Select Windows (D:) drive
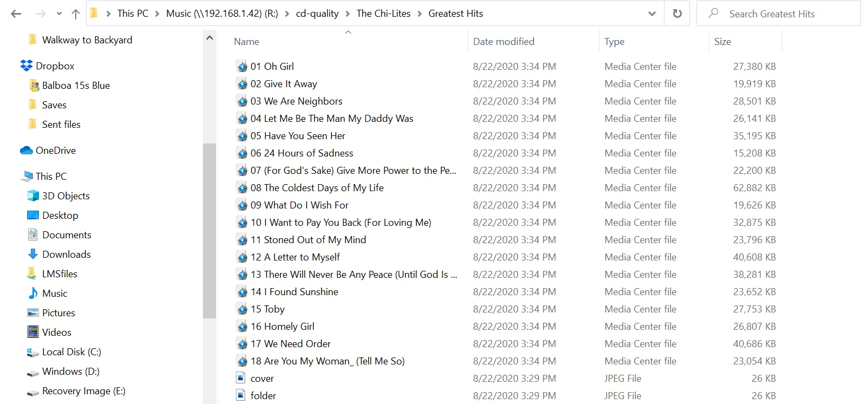The height and width of the screenshot is (404, 868). tap(70, 372)
